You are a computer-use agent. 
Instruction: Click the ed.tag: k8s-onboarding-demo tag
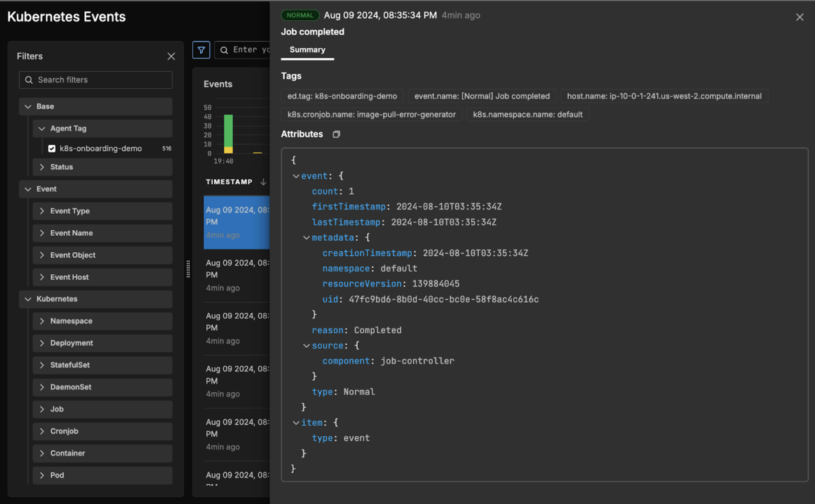[x=342, y=96]
